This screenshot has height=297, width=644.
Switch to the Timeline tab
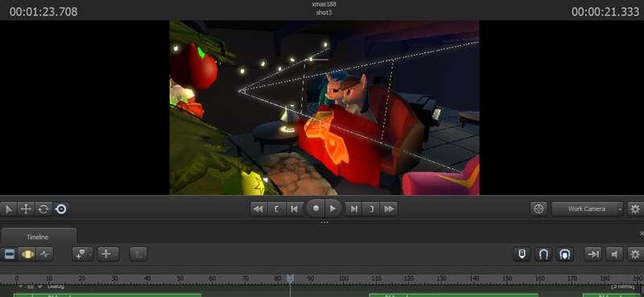(38, 237)
